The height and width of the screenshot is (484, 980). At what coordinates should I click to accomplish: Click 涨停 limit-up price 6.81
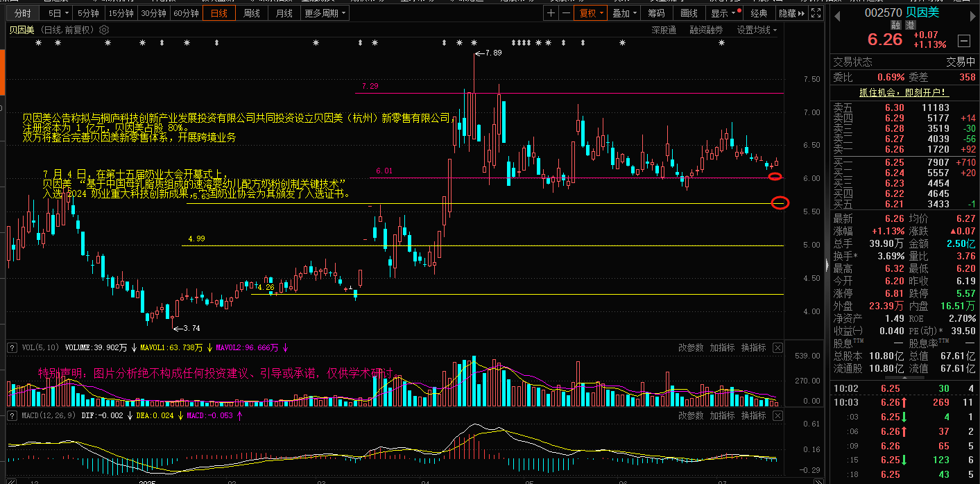tap(894, 293)
